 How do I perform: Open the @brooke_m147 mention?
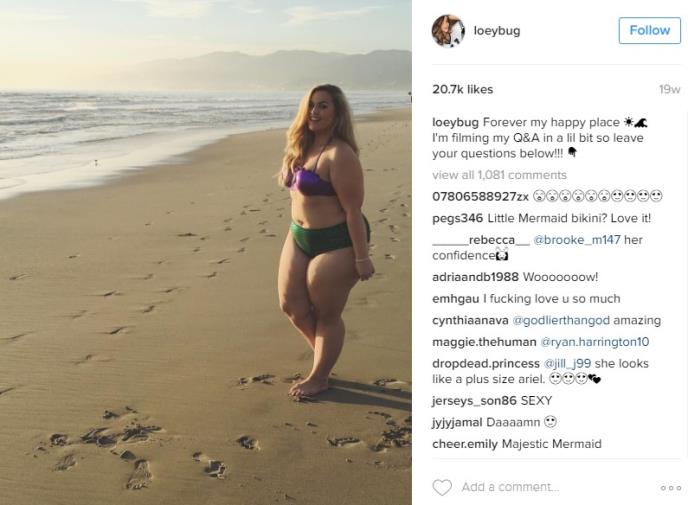coord(577,240)
